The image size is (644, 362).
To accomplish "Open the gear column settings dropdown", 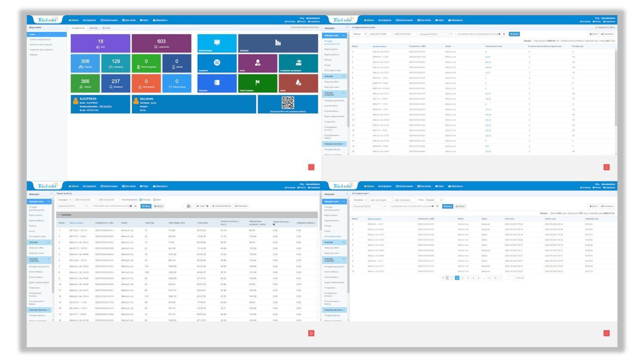I will click(189, 206).
